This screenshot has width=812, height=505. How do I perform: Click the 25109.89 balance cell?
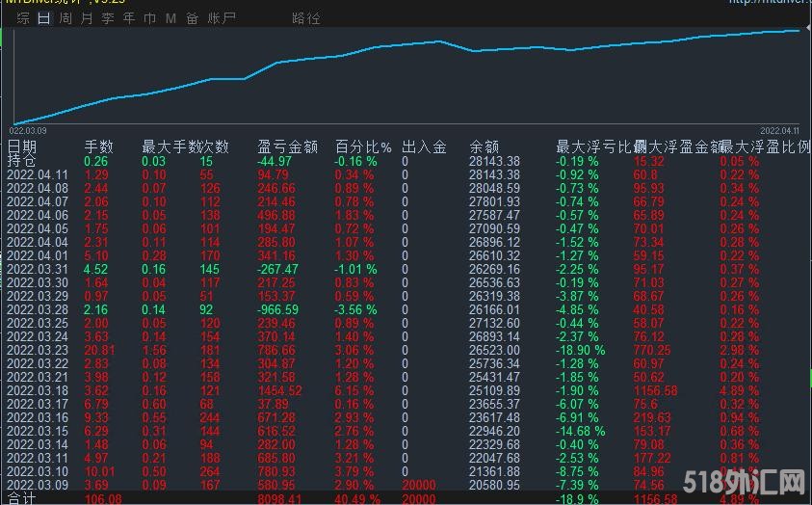point(494,390)
